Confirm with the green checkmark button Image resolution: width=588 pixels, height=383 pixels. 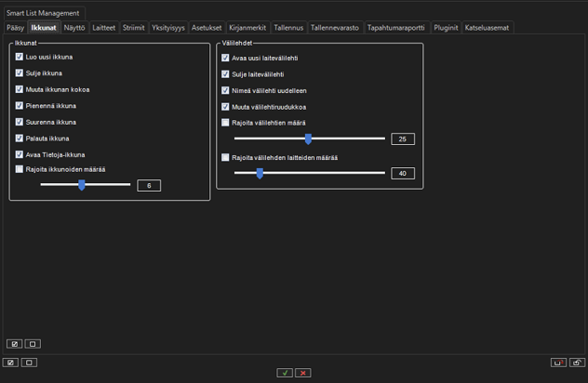coord(285,373)
